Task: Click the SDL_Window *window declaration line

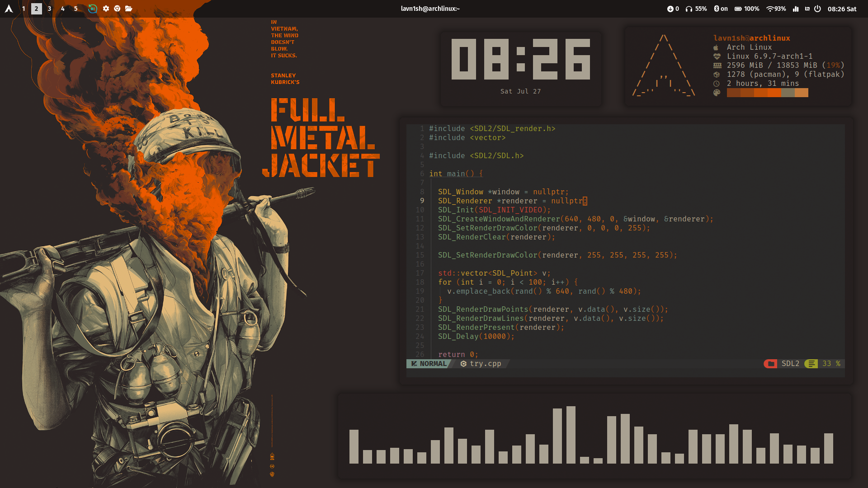Action: 503,192
